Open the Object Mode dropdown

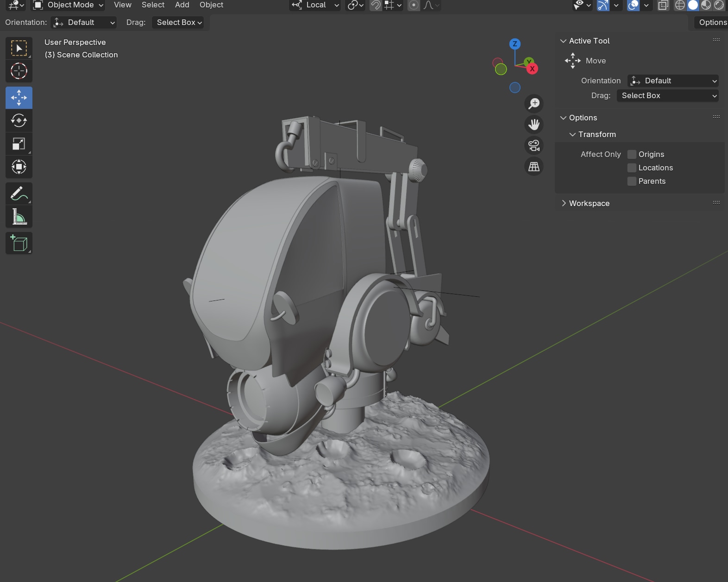(x=68, y=5)
